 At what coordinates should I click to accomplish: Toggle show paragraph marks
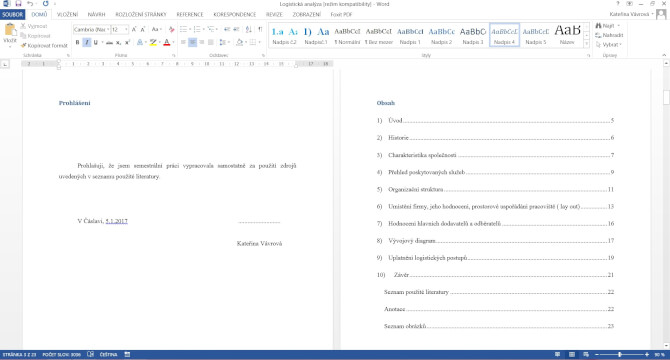click(x=260, y=29)
